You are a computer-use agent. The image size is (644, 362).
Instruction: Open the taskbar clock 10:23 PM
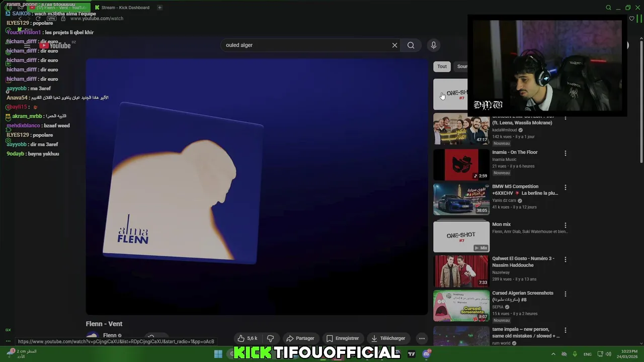click(628, 354)
